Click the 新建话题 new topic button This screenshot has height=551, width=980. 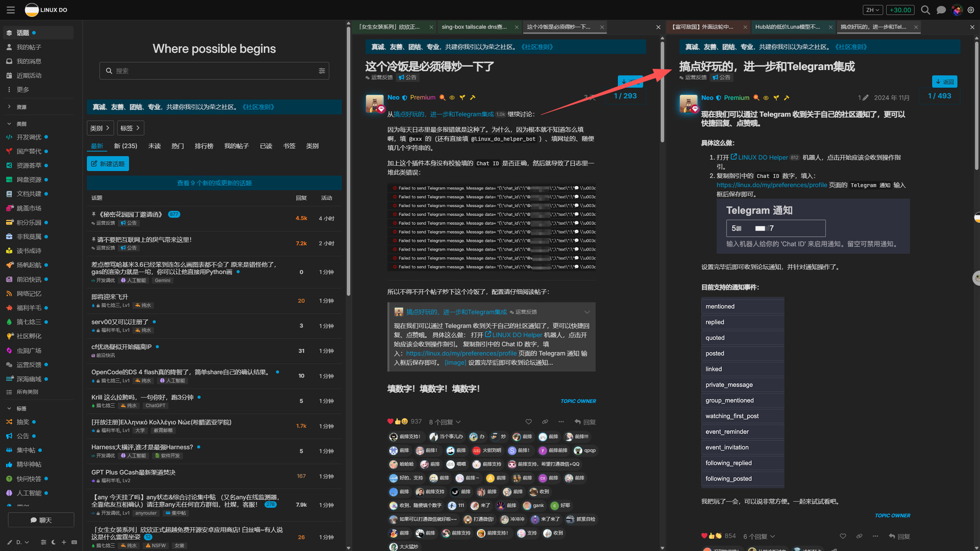108,164
